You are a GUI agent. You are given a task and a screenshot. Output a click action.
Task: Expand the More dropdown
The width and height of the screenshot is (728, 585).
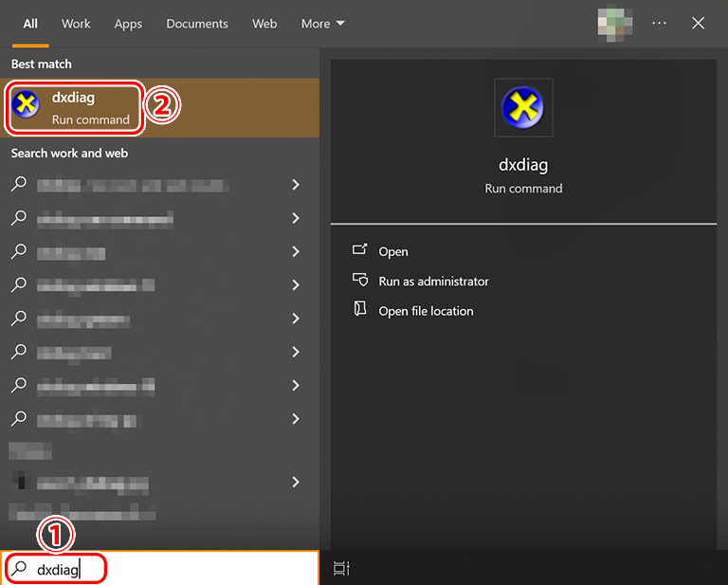point(322,24)
